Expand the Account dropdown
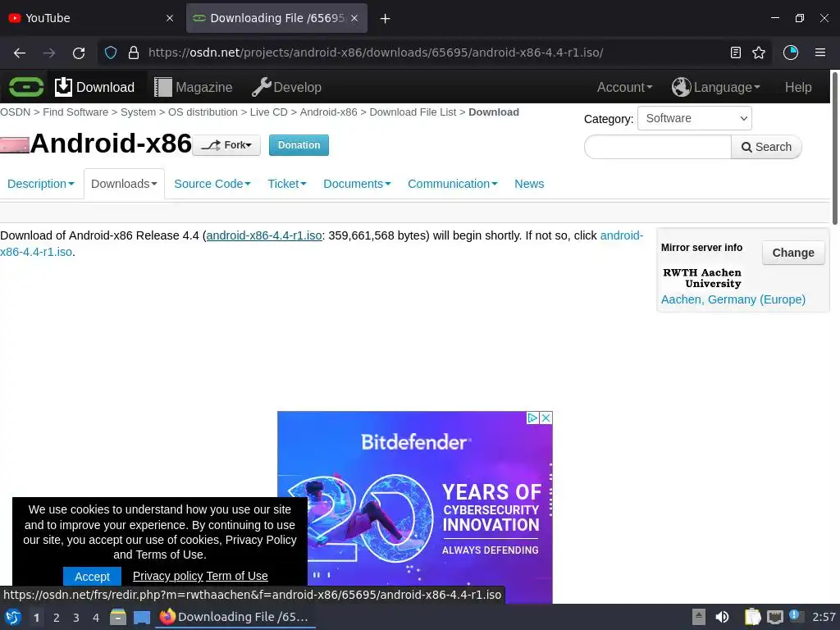 tap(624, 87)
